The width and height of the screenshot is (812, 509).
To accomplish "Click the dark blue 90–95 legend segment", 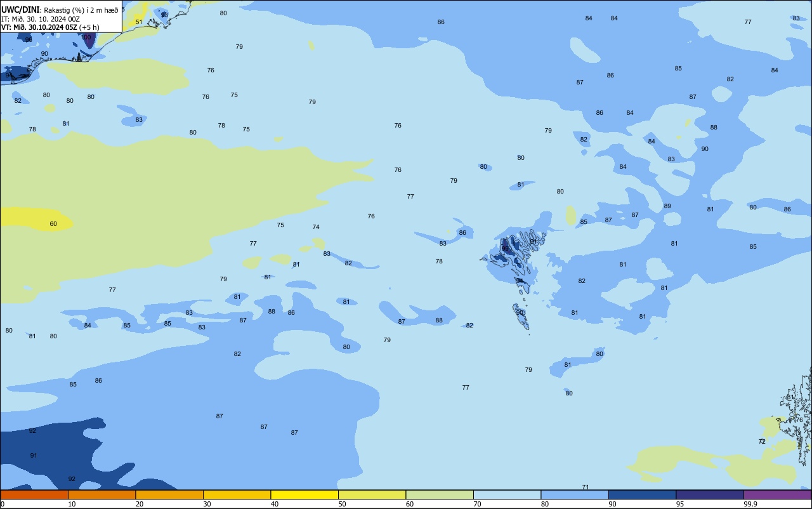I will [x=642, y=494].
